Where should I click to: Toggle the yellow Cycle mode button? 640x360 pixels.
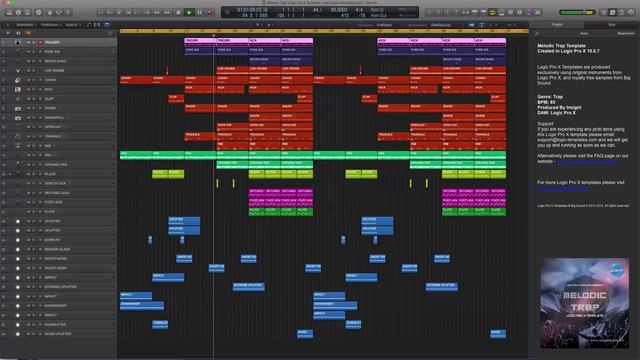493,13
